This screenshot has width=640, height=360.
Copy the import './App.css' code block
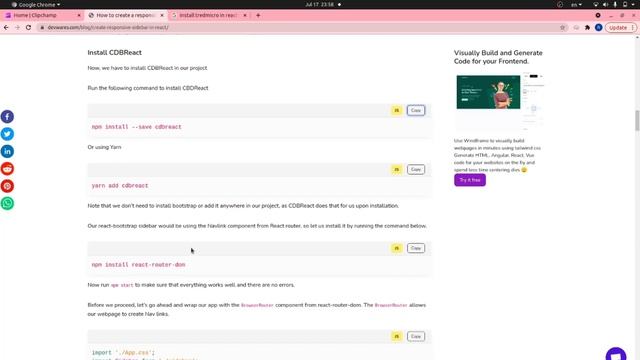tap(416, 336)
